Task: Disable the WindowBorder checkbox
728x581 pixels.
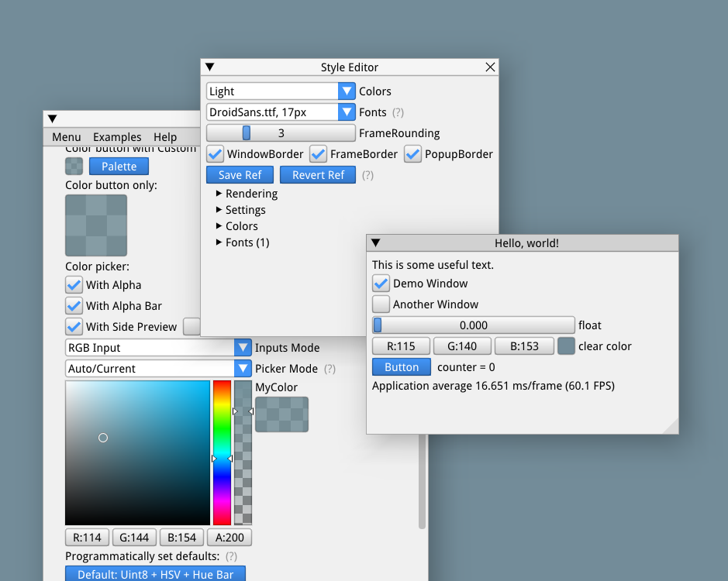Action: pos(215,153)
